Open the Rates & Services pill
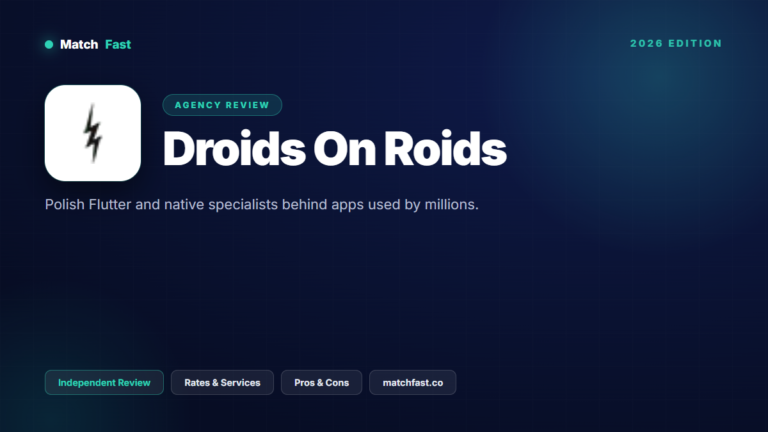Viewport: 768px width, 432px height. pyautogui.click(x=222, y=383)
